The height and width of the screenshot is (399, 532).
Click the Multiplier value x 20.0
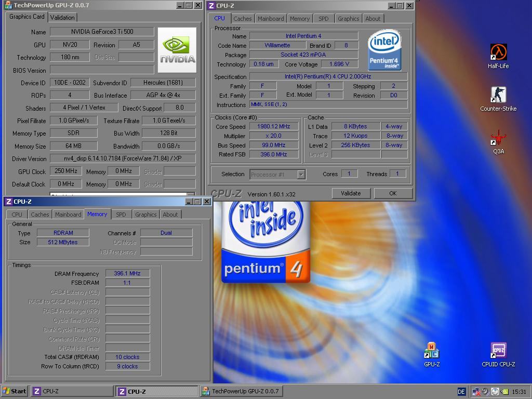pyautogui.click(x=273, y=136)
